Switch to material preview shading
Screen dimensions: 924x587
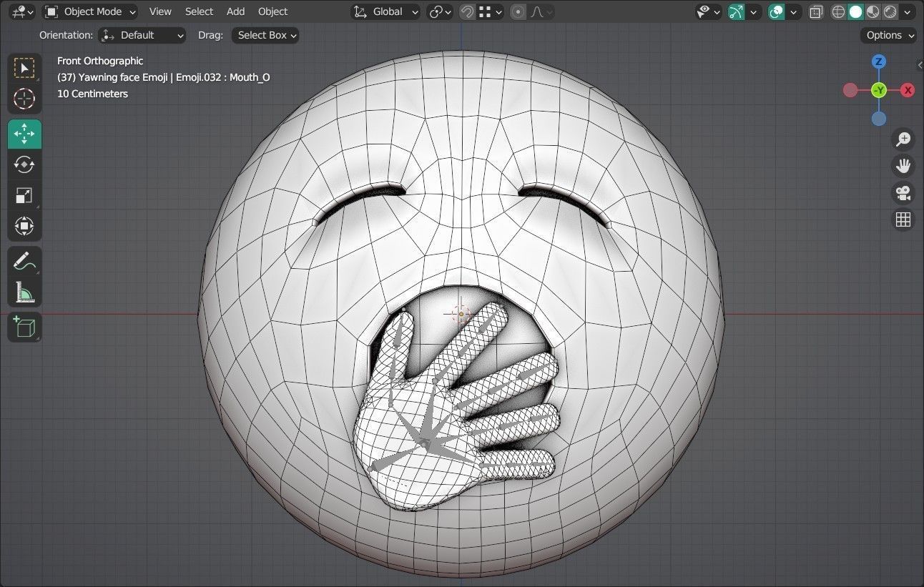point(873,11)
